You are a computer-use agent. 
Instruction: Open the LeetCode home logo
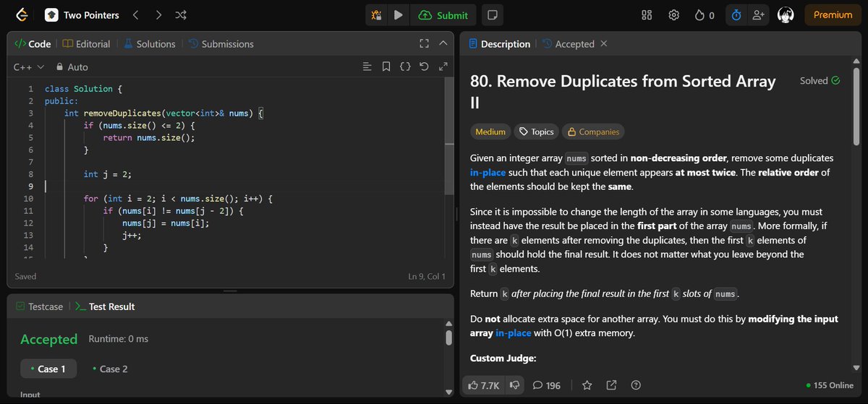[21, 14]
